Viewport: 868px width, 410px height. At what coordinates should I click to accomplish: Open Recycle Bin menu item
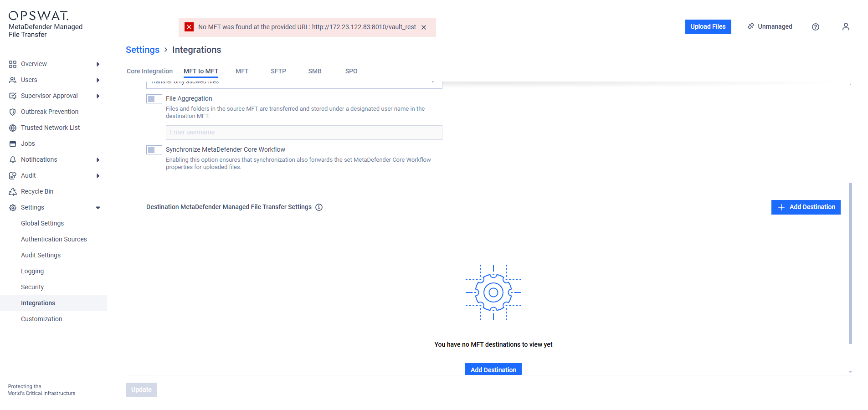[x=37, y=191]
